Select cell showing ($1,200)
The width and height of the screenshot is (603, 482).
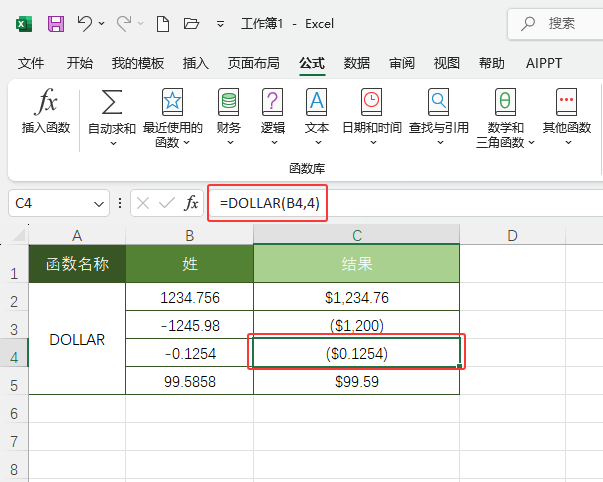[356, 325]
